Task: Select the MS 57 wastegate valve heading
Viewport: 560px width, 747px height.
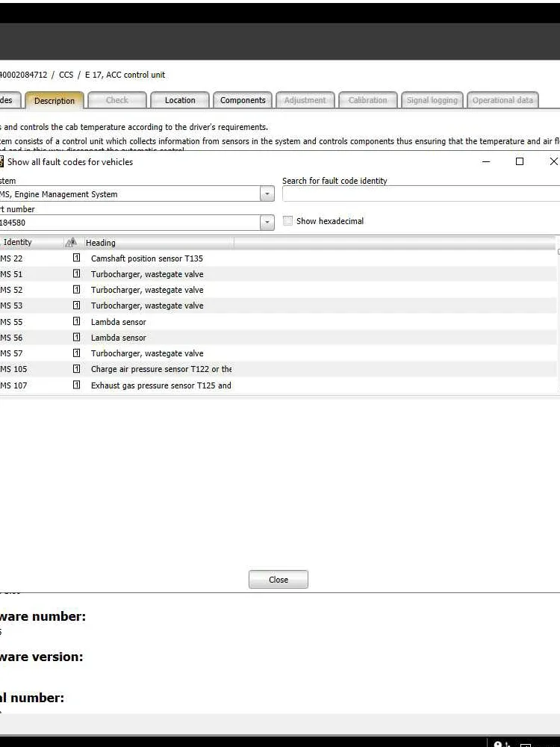Action: [147, 353]
